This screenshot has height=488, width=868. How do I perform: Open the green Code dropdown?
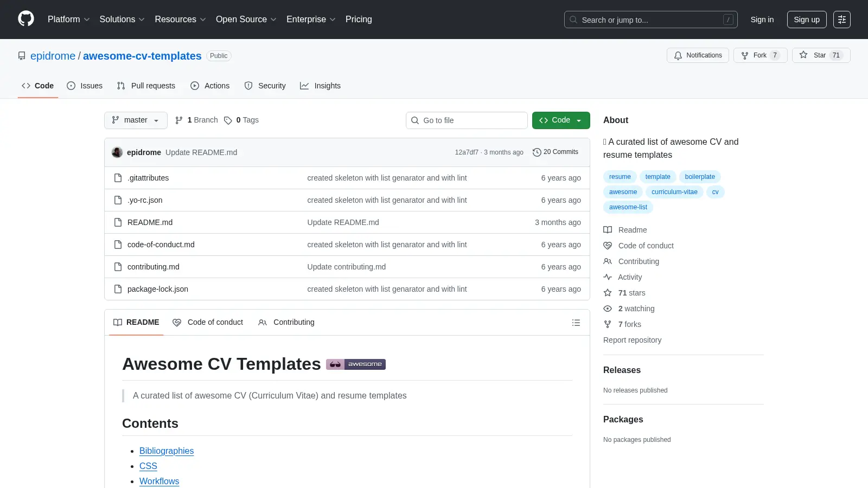561,120
